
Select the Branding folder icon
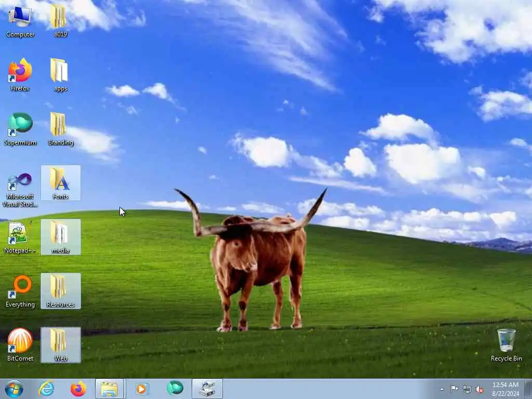click(60, 129)
